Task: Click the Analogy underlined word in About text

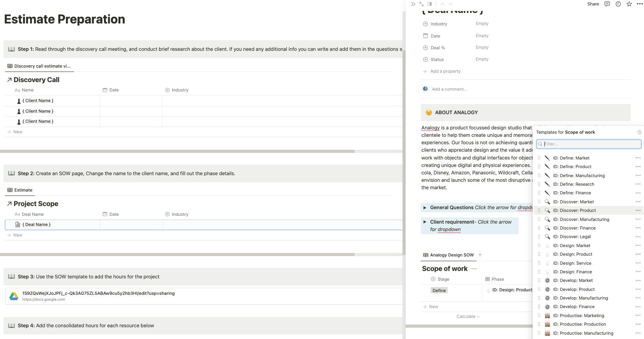Action: [x=430, y=128]
